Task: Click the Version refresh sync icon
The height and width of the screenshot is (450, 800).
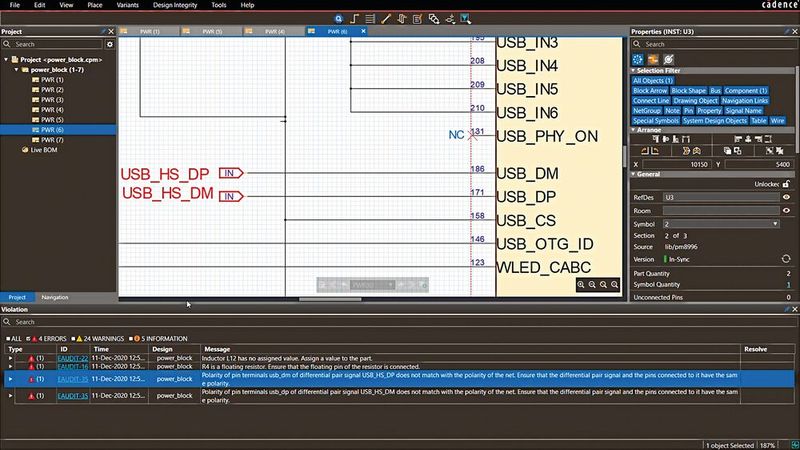Action: 786,259
